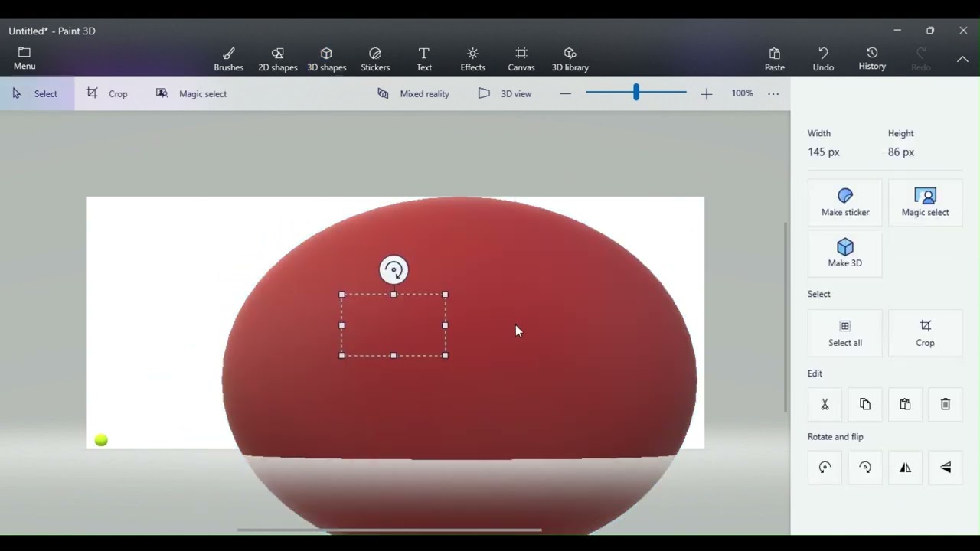Click the vertical canvas scrollbar
This screenshot has height=551, width=980.
(x=786, y=317)
